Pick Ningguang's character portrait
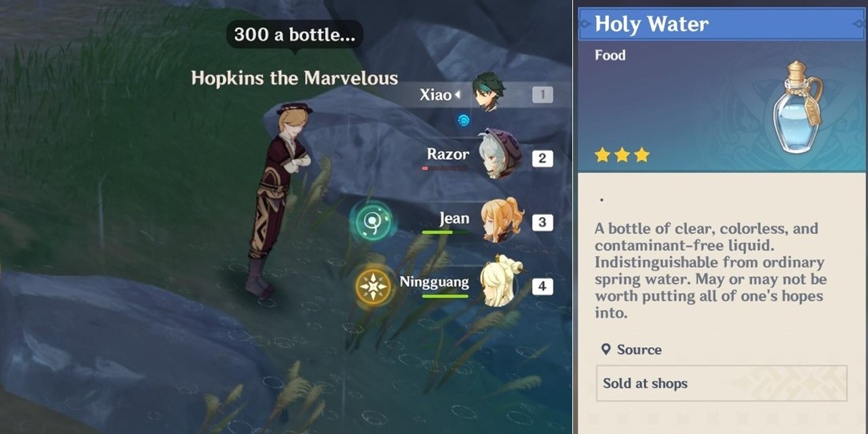Image resolution: width=868 pixels, height=434 pixels. [500, 281]
